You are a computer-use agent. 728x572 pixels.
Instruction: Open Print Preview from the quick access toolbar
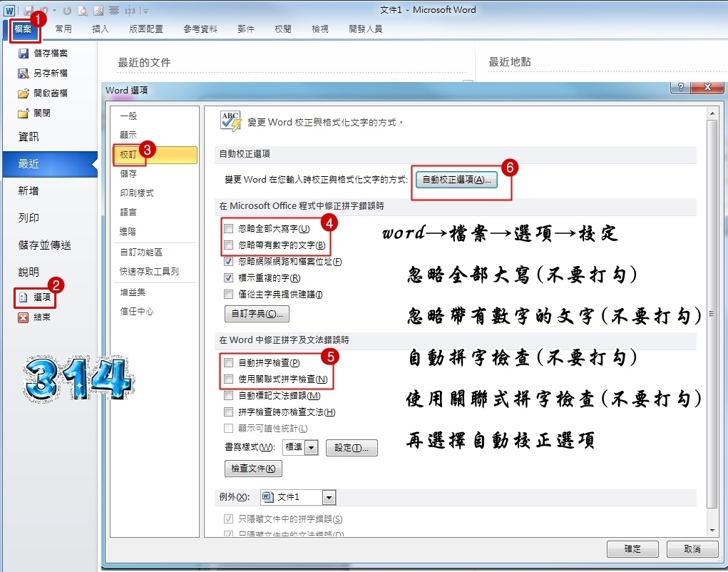click(83, 10)
